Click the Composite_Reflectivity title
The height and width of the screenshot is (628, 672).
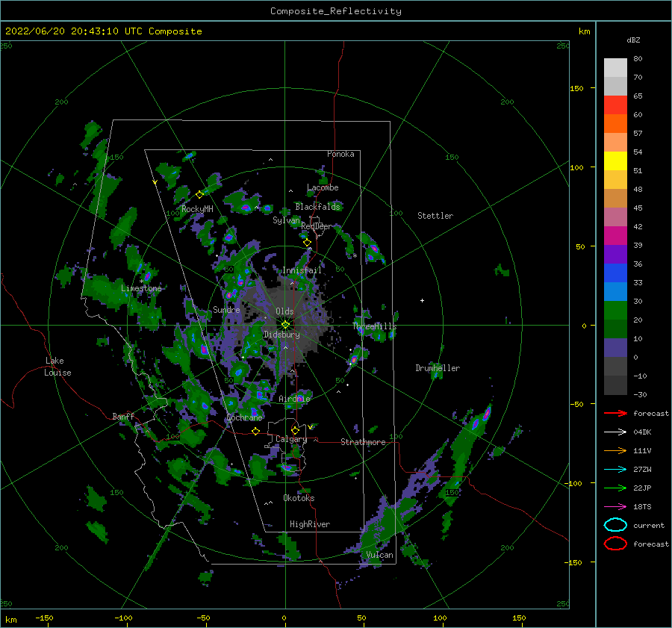pos(335,11)
